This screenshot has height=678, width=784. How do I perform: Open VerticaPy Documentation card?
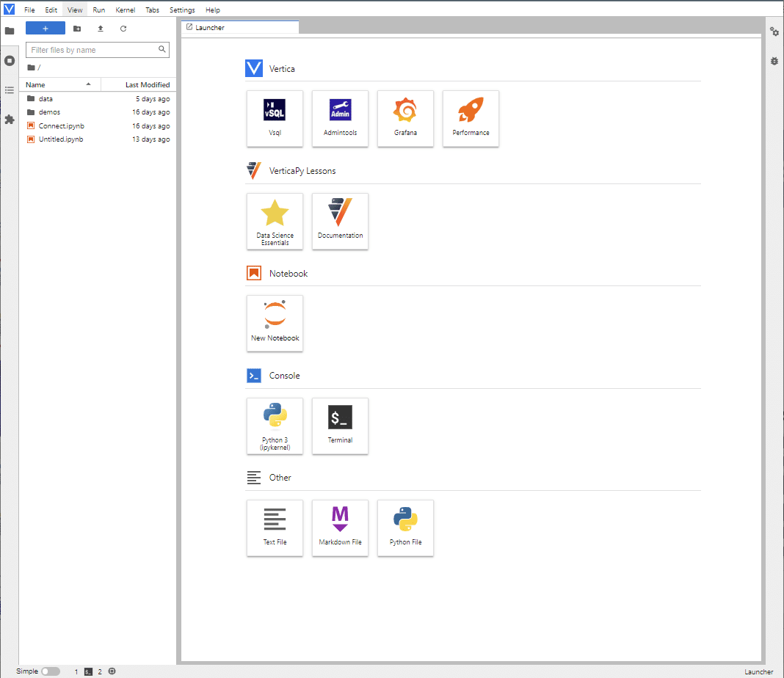(340, 222)
